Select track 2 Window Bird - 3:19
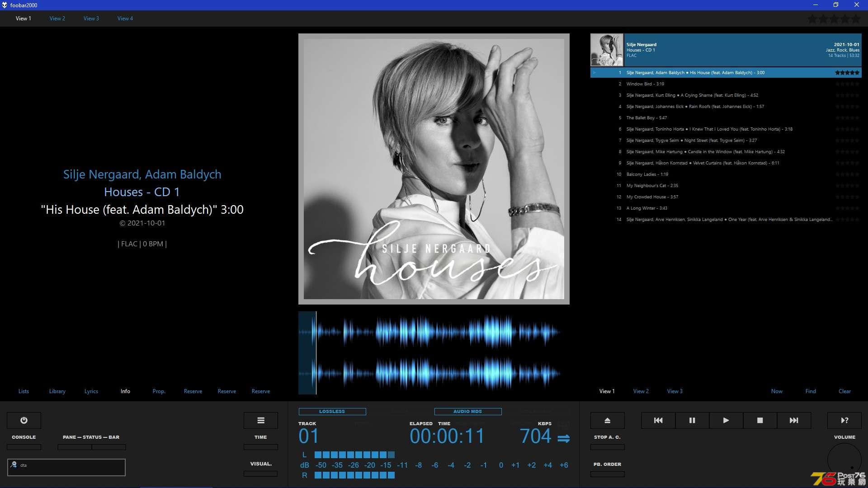Viewport: 868px width, 488px height. coord(726,84)
